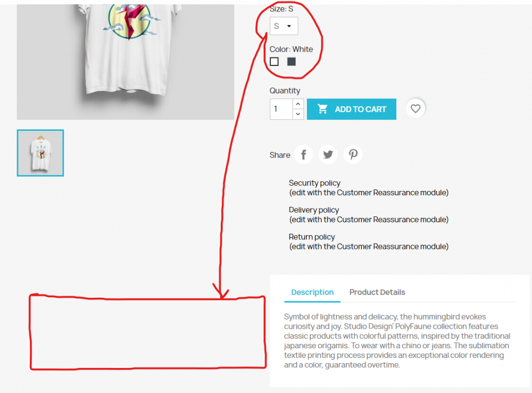Select the dark gray color swatch
This screenshot has width=532, height=393.
292,61
